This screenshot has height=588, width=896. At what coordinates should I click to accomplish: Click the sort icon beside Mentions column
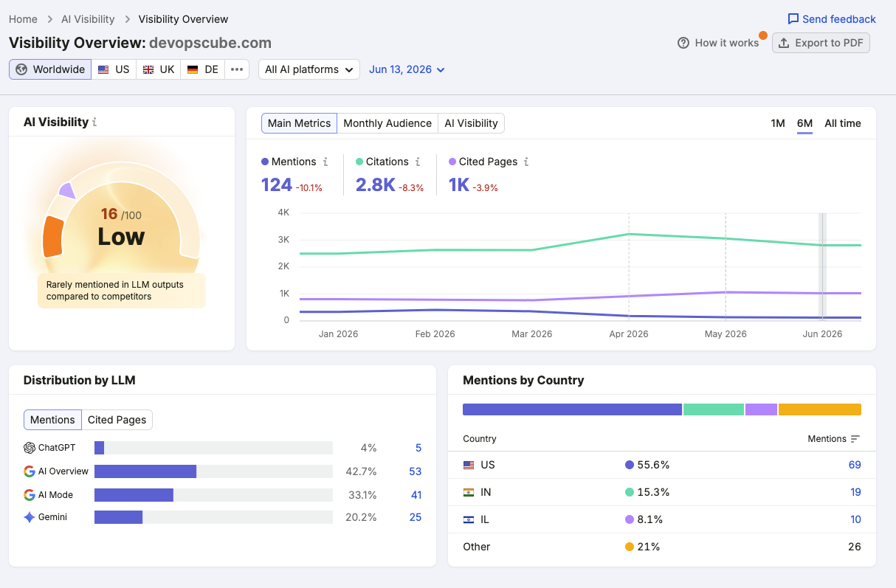pos(855,439)
